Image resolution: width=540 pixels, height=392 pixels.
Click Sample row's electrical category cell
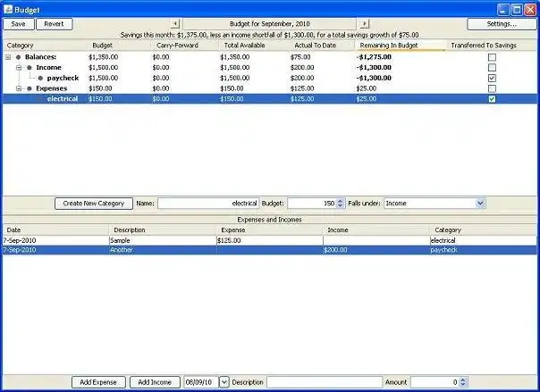(484, 240)
